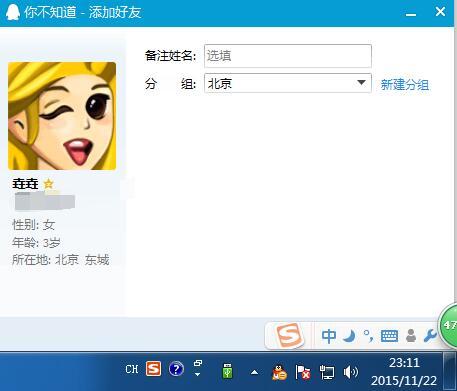Open the Sogou wrench settings icon
This screenshot has width=457, height=391.
coord(430,336)
